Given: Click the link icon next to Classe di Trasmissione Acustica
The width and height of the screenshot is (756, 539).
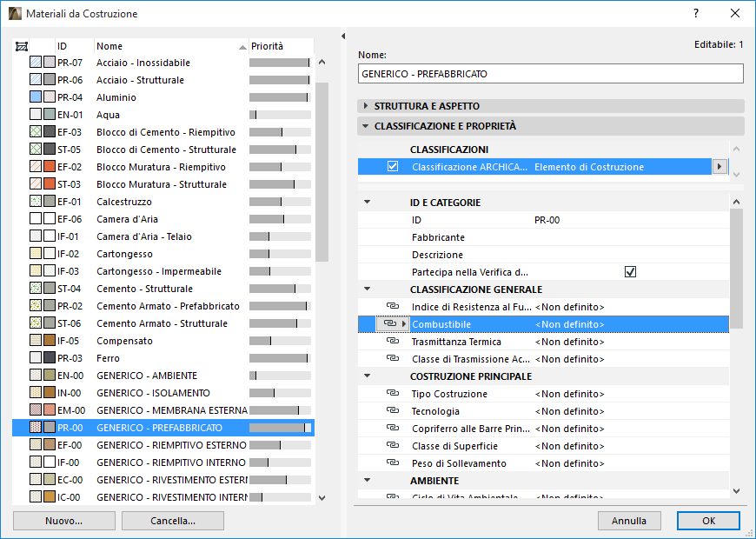Looking at the screenshot, I should pos(393,358).
